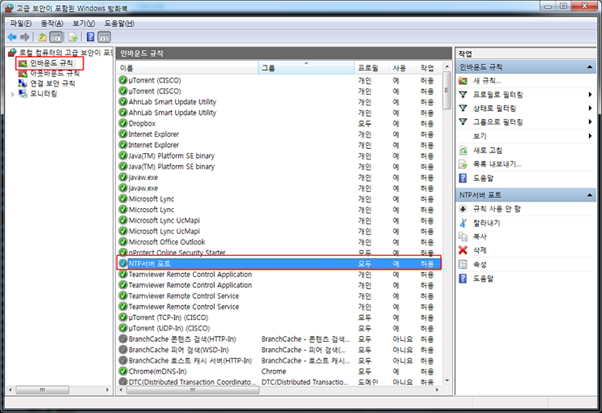Click the refresh icon beside 새로 고침
This screenshot has height=413, width=602.
pos(463,150)
